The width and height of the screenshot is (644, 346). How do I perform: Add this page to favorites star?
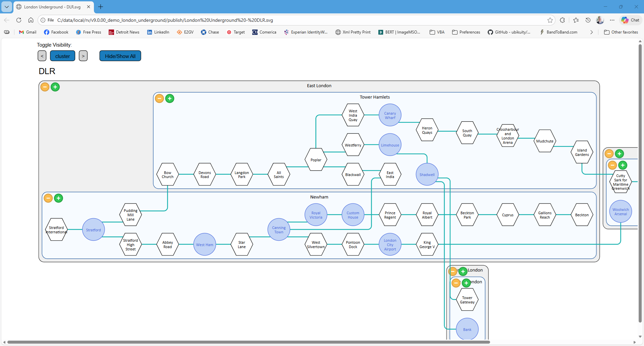550,20
